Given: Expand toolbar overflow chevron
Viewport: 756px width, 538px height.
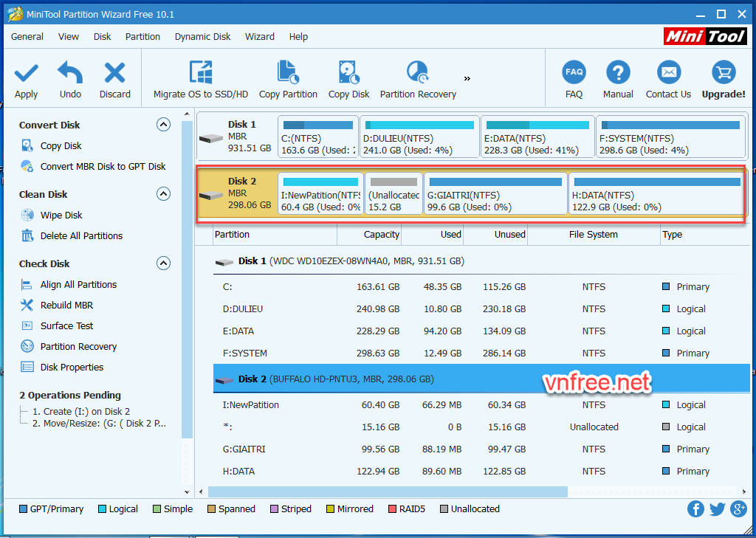Looking at the screenshot, I should pos(467,78).
